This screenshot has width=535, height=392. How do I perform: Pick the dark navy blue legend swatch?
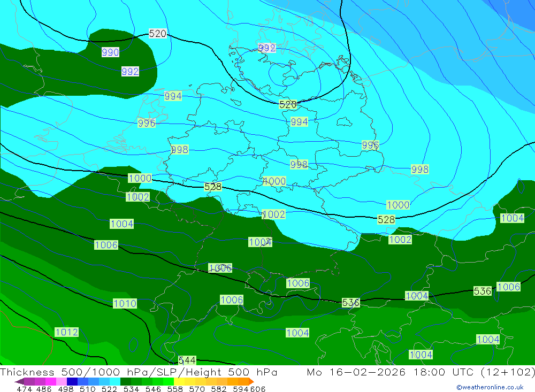pyautogui.click(x=72, y=381)
